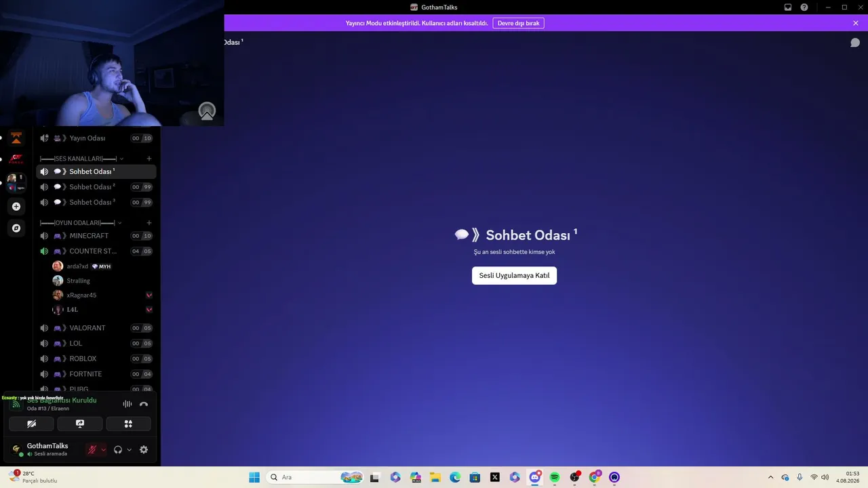Add a channel to SES KANALLARI
Viewport: 868px width, 488px height.
149,159
